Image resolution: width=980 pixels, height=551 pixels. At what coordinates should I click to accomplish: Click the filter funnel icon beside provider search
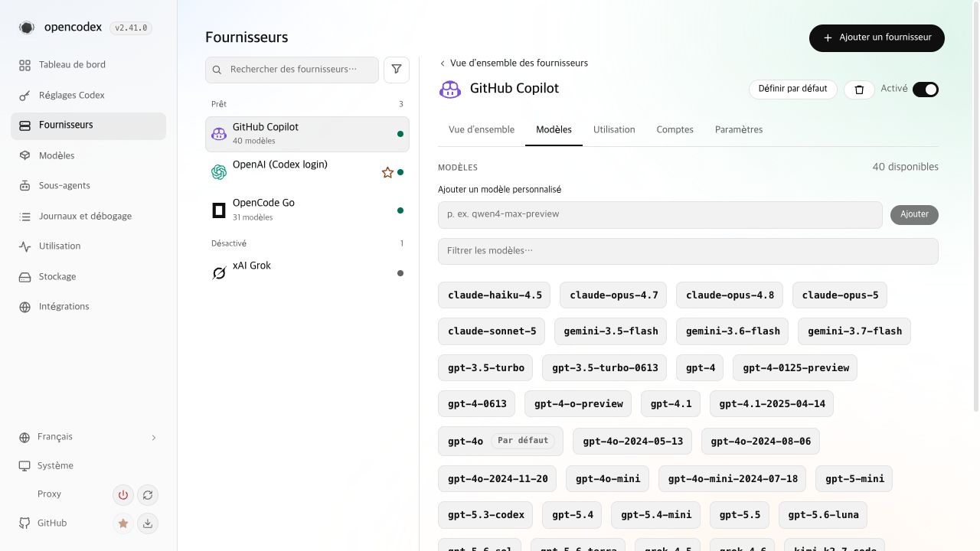396,69
